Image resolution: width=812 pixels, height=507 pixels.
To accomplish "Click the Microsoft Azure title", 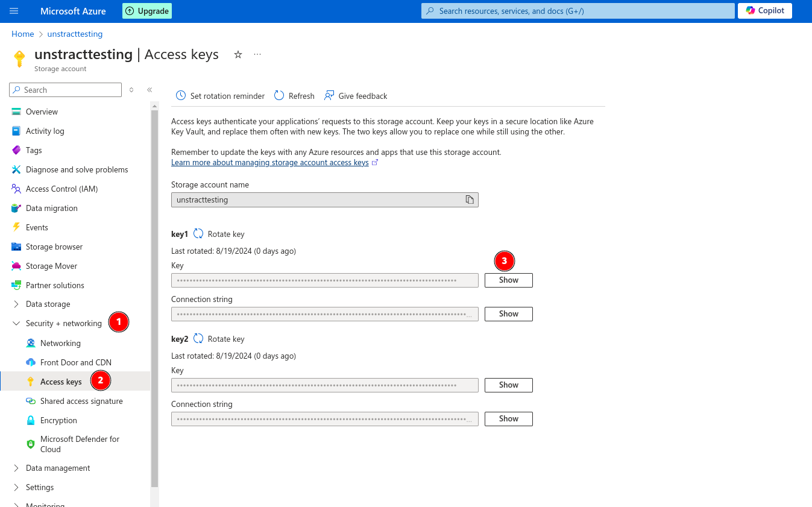I will click(73, 11).
